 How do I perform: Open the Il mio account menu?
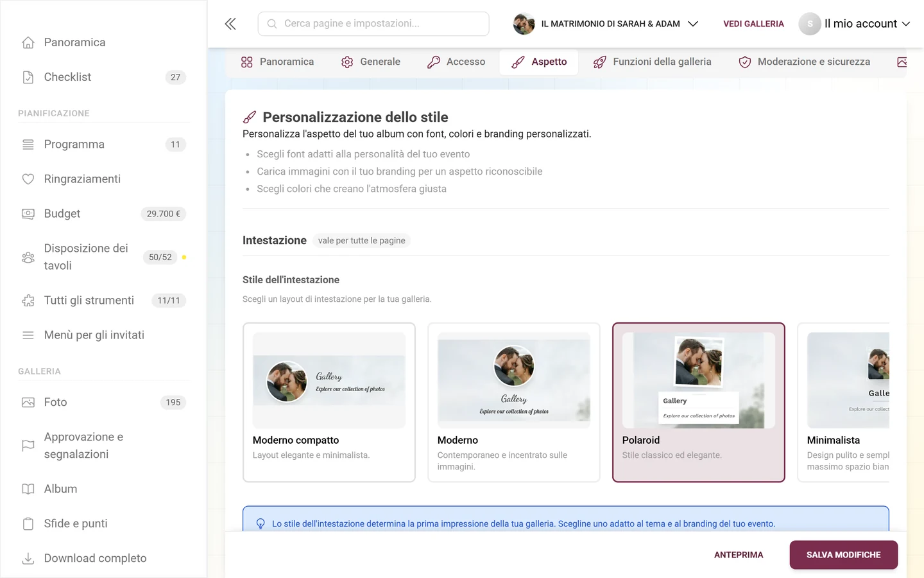pos(855,24)
